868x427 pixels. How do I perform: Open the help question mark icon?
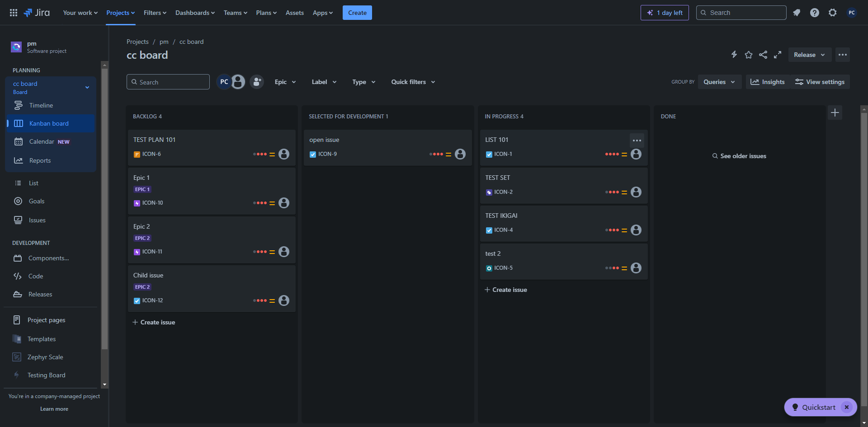815,13
